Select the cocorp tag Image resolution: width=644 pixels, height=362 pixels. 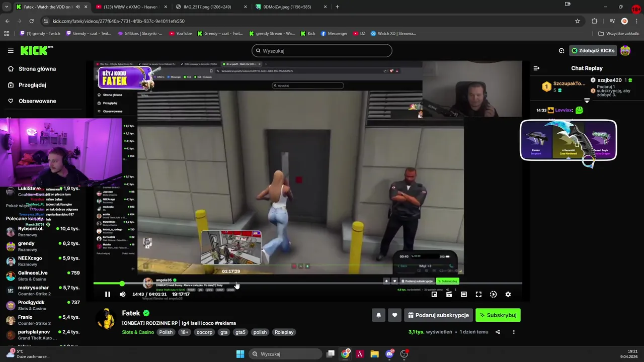[204, 332]
